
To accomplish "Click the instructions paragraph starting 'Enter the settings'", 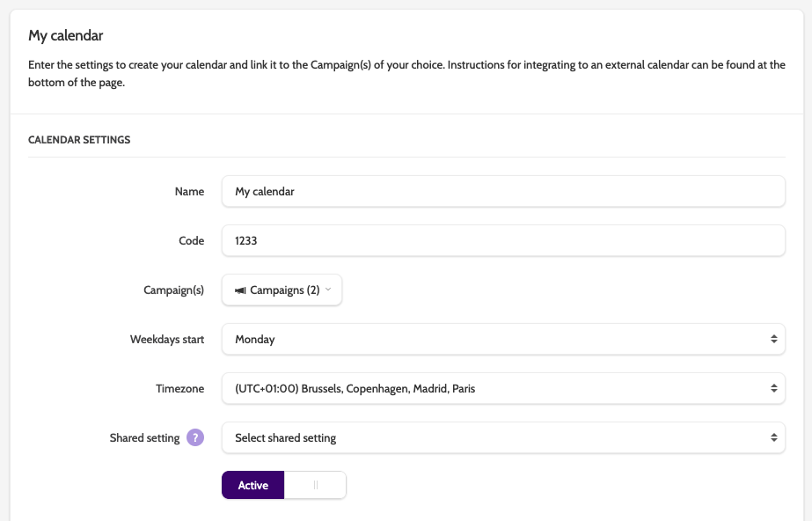I will point(406,74).
